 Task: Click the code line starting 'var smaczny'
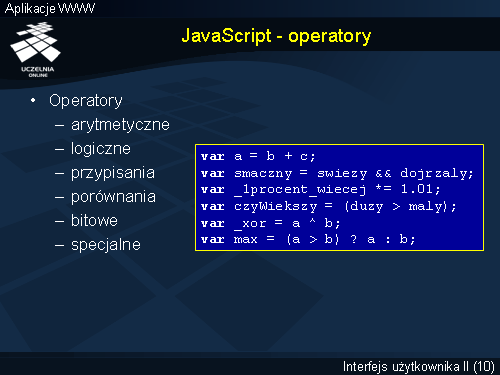click(x=337, y=173)
